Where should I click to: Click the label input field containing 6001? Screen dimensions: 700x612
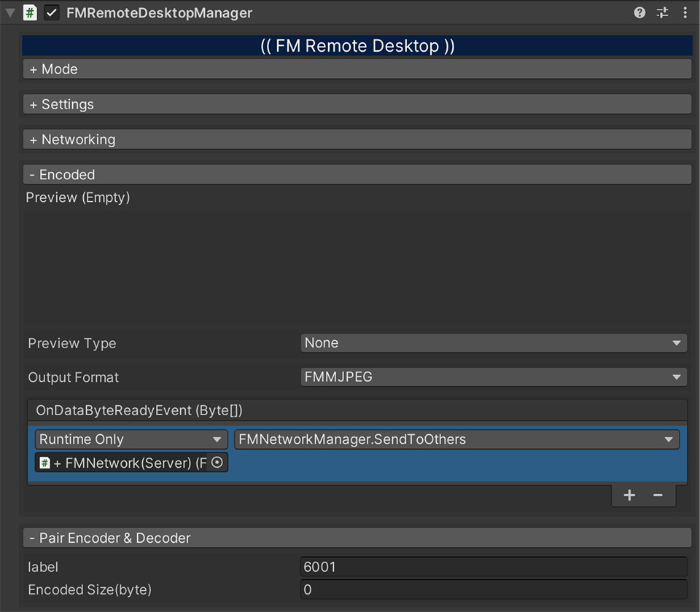click(493, 567)
